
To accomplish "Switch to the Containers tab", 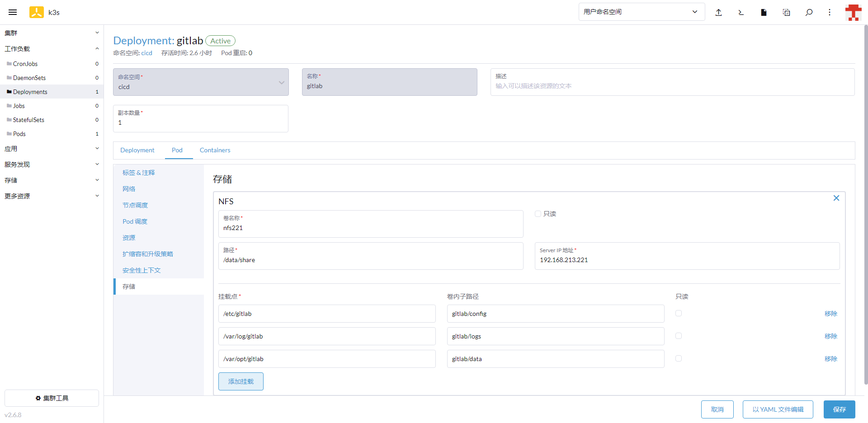I will (x=215, y=150).
